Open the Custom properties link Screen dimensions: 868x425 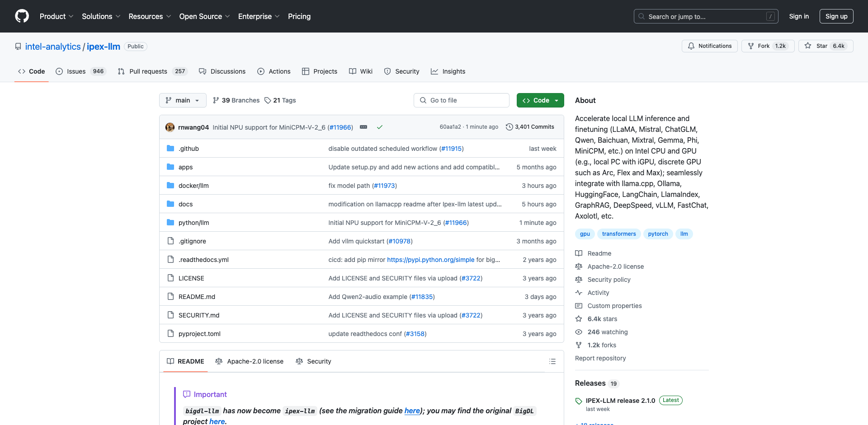pyautogui.click(x=614, y=306)
